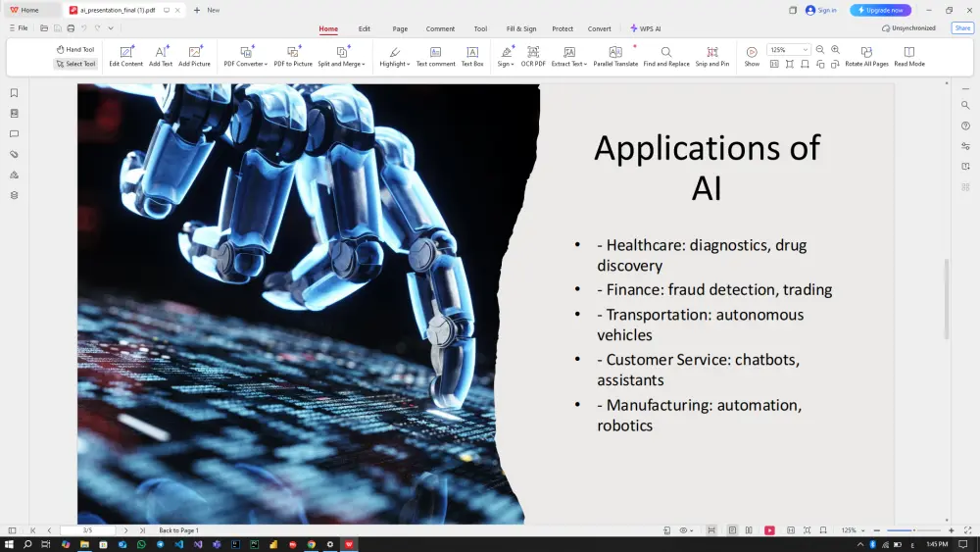Open the Layers panel in left sidebar
The width and height of the screenshot is (980, 552).
14,195
